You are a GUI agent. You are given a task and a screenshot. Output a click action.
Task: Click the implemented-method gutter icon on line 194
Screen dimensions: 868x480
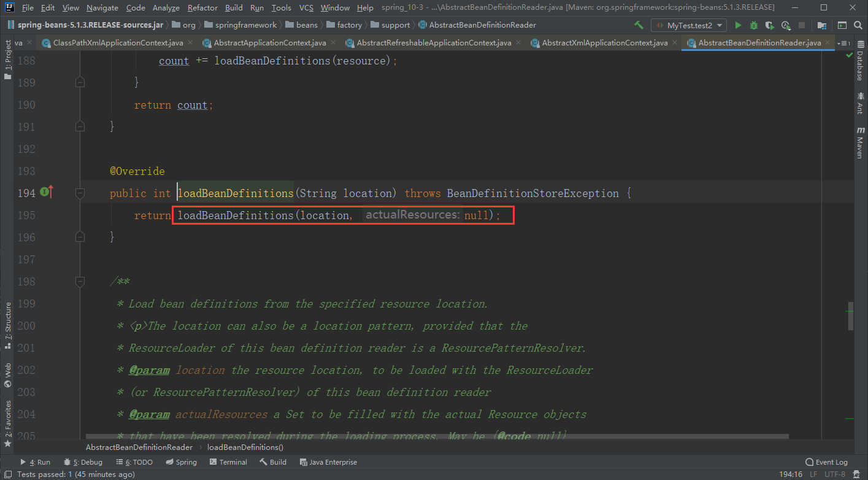47,193
